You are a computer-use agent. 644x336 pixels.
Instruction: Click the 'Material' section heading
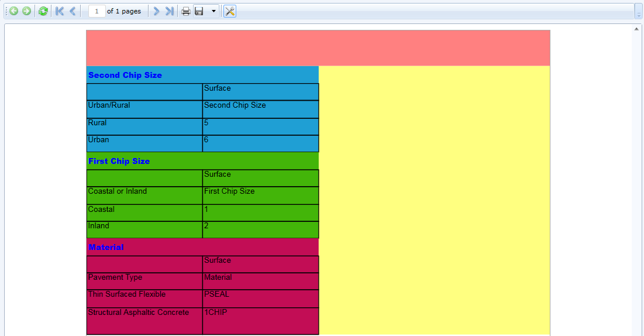coord(106,247)
